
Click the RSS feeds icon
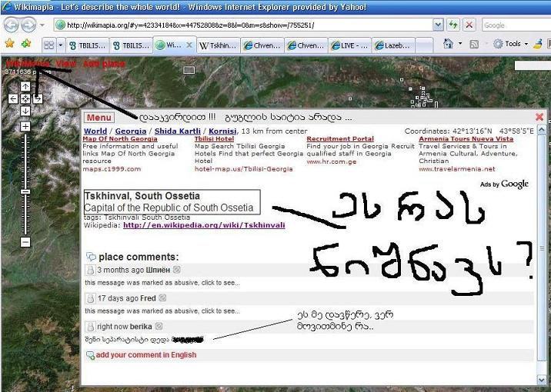coord(474,44)
